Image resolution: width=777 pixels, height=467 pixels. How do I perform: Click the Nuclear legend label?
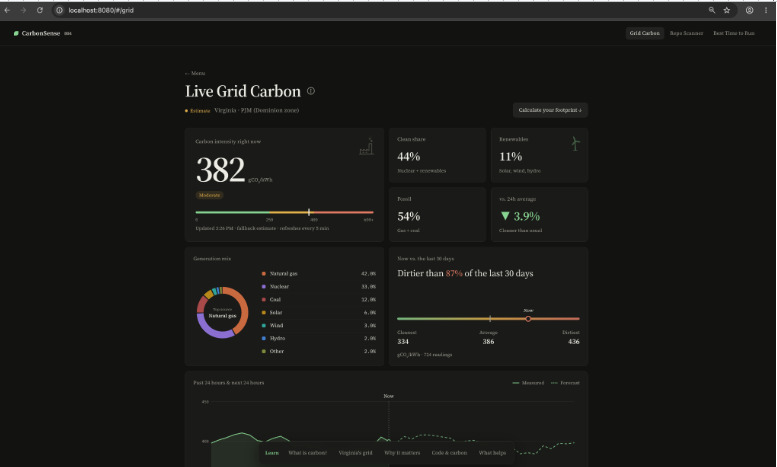pyautogui.click(x=279, y=287)
